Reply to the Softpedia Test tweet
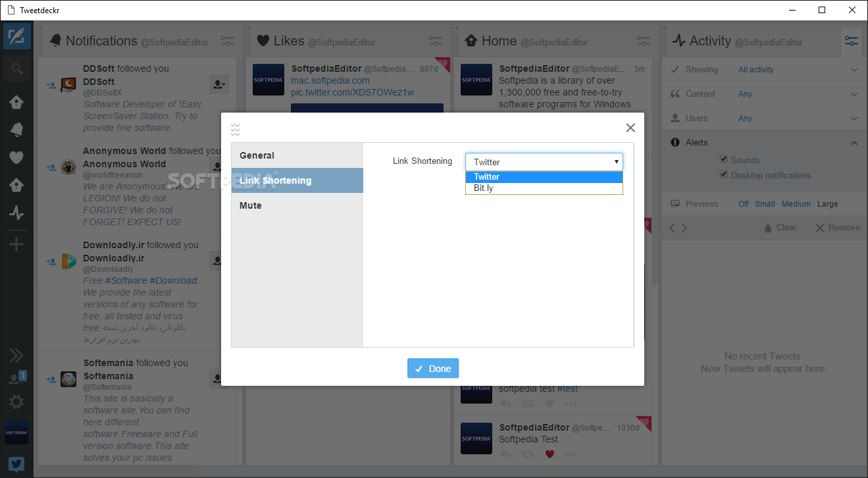This screenshot has height=478, width=868. (x=505, y=454)
